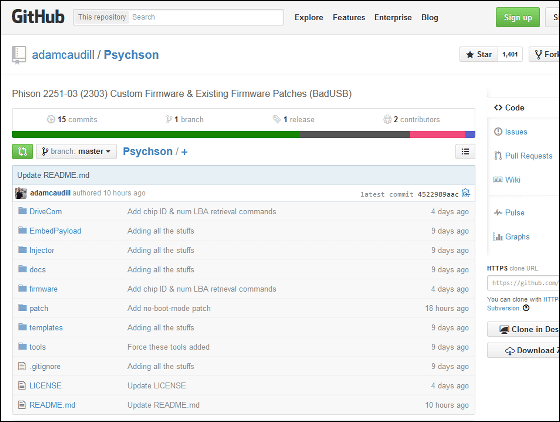This screenshot has width=560, height=422.
Task: Open 'Update LICENSE' commit message
Action: pos(156,386)
